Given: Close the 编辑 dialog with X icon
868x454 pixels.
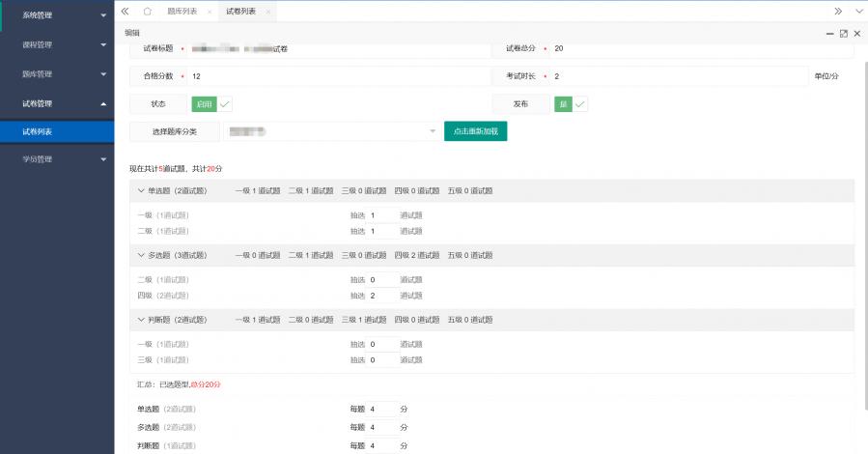Looking at the screenshot, I should pos(856,33).
